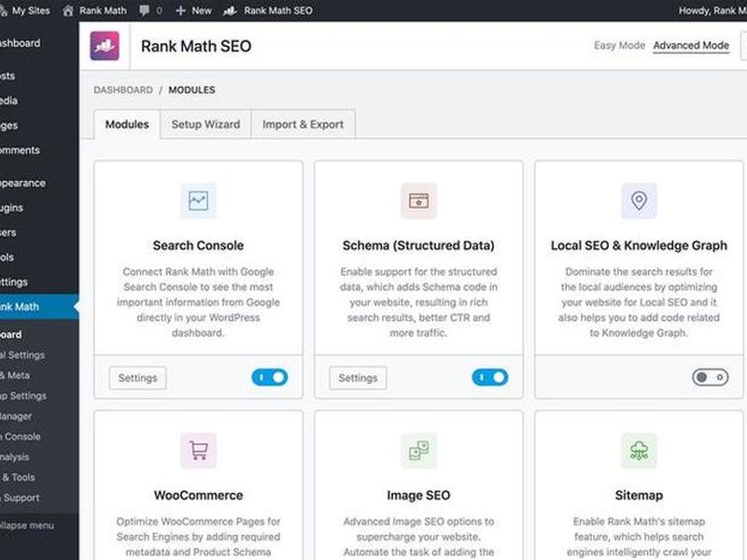Screen dimensions: 747x560
Task: Enable the Local SEO & Knowledge Graph toggle
Action: (x=711, y=377)
